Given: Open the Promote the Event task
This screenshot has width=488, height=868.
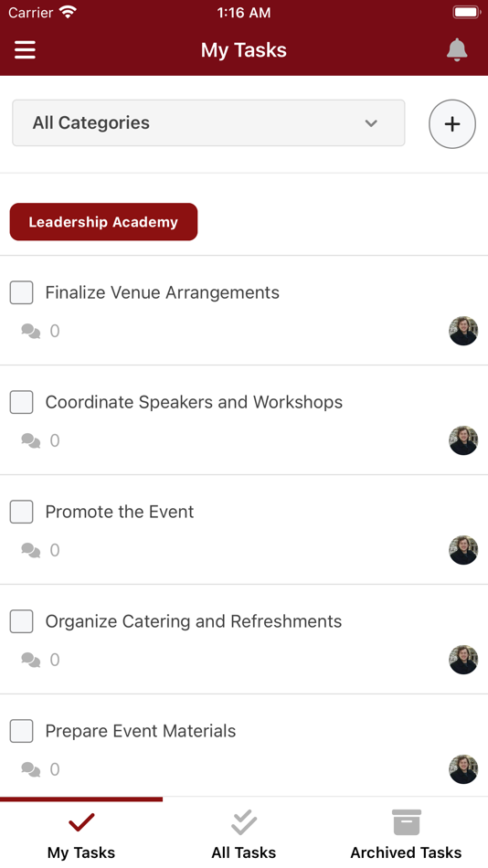Looking at the screenshot, I should coord(120,512).
